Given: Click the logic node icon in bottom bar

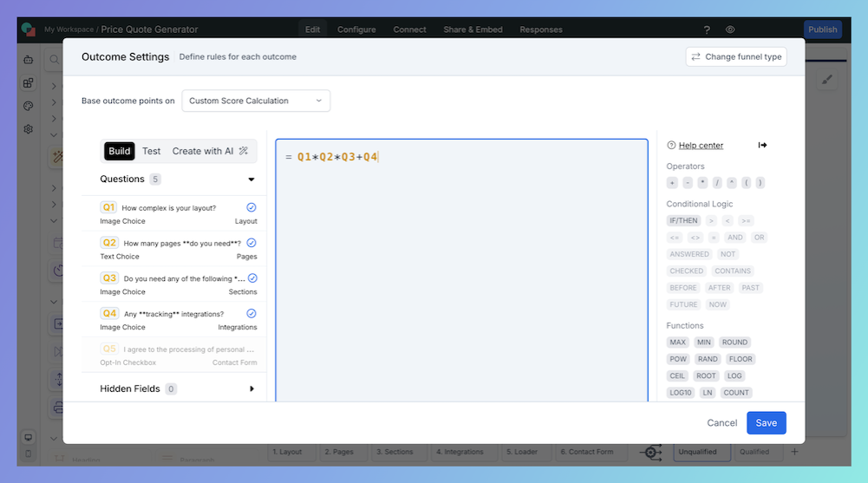Looking at the screenshot, I should coord(651,453).
